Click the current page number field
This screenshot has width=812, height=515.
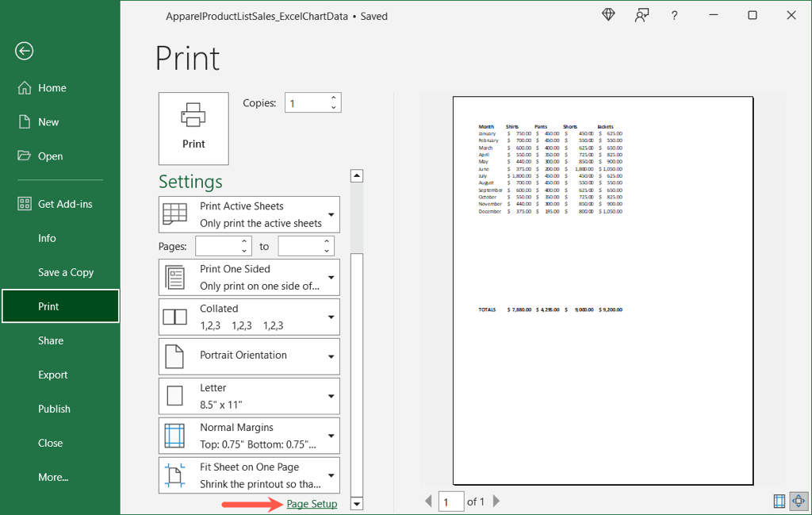[451, 502]
